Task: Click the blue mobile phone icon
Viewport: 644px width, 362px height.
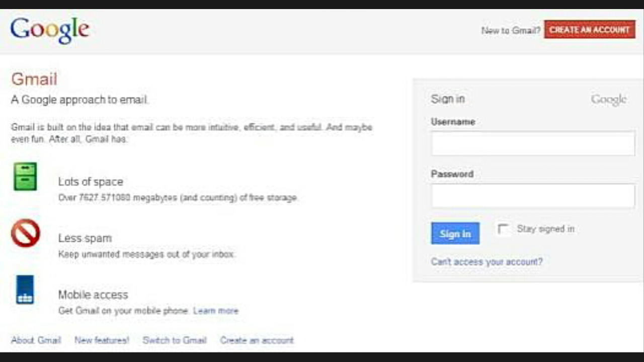Action: [25, 290]
